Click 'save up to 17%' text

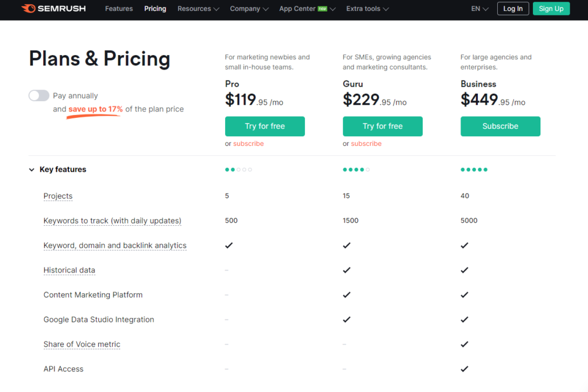(95, 109)
